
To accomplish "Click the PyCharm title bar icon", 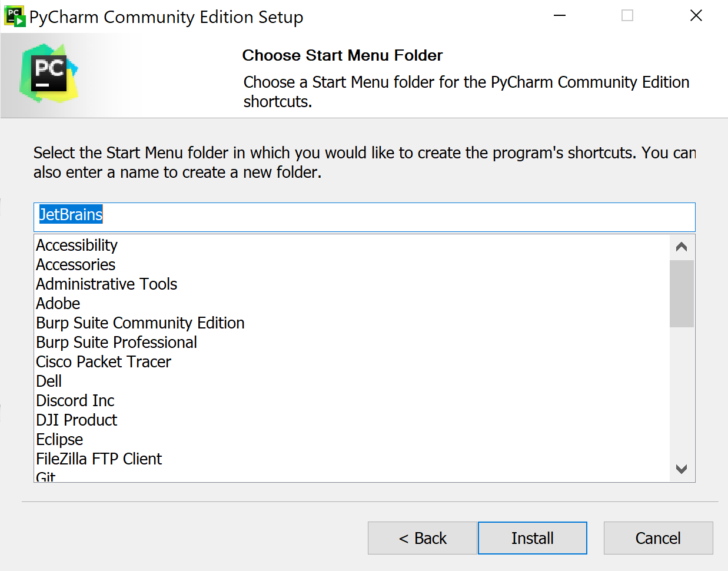I will click(15, 16).
